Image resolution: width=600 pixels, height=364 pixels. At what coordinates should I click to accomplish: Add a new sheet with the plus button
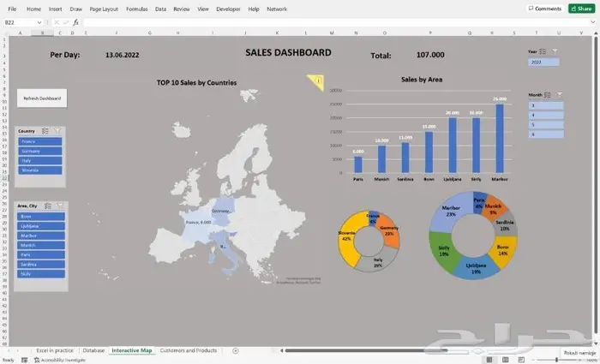236,350
